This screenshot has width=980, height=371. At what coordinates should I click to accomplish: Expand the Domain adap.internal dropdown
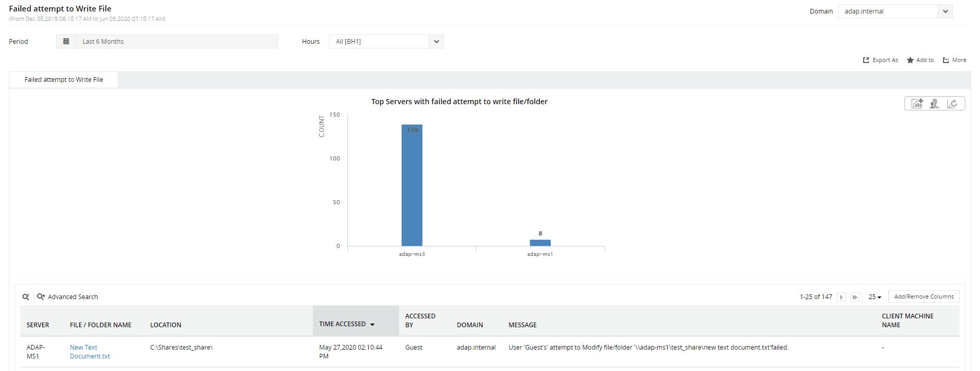coord(945,11)
